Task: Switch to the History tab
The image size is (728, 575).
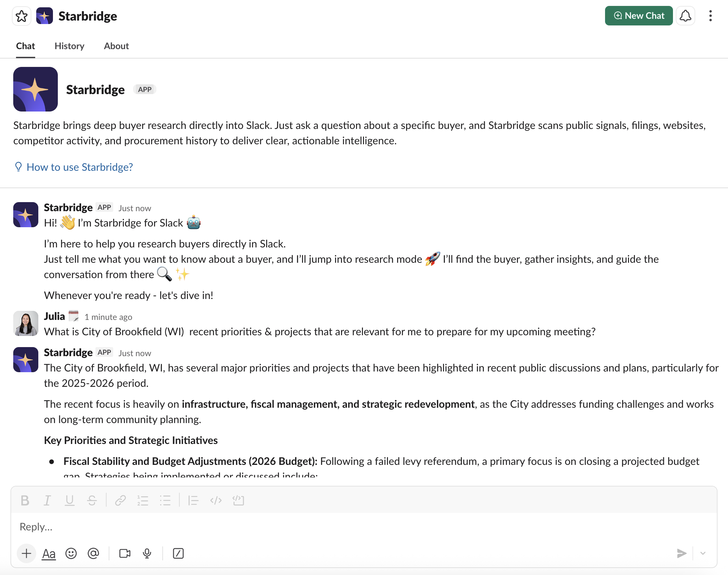Action: click(x=69, y=46)
